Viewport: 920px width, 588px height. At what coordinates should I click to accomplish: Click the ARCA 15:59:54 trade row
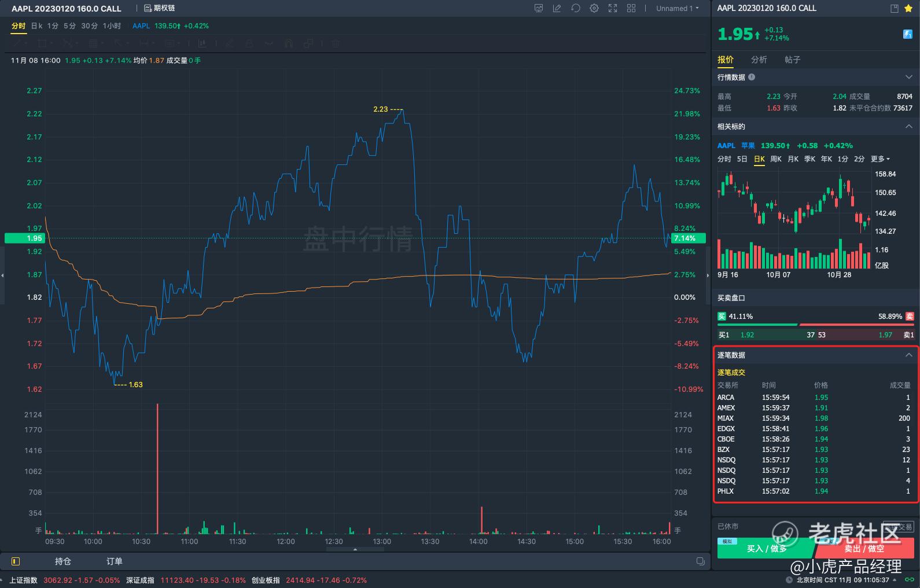pyautogui.click(x=814, y=398)
